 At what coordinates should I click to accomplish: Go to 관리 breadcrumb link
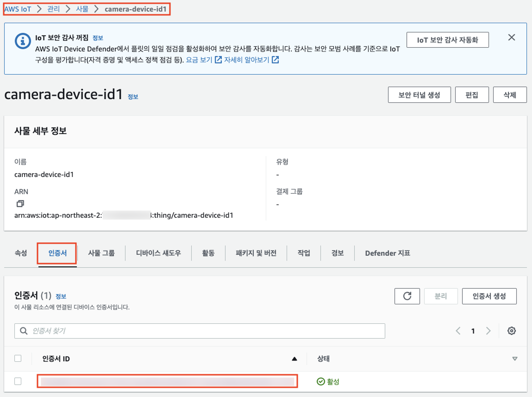click(x=54, y=9)
